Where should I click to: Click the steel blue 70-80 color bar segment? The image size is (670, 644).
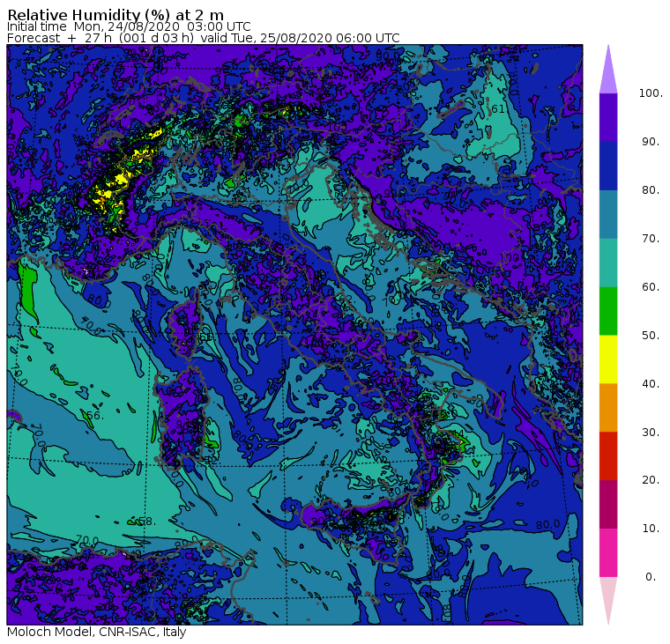(608, 214)
